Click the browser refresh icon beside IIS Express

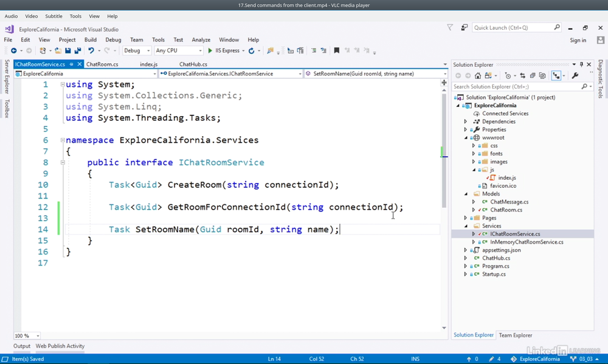(x=251, y=51)
